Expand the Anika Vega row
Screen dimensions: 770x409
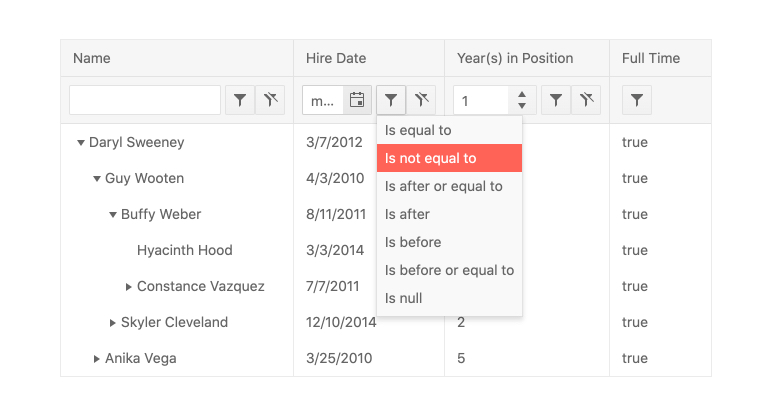pyautogui.click(x=97, y=359)
